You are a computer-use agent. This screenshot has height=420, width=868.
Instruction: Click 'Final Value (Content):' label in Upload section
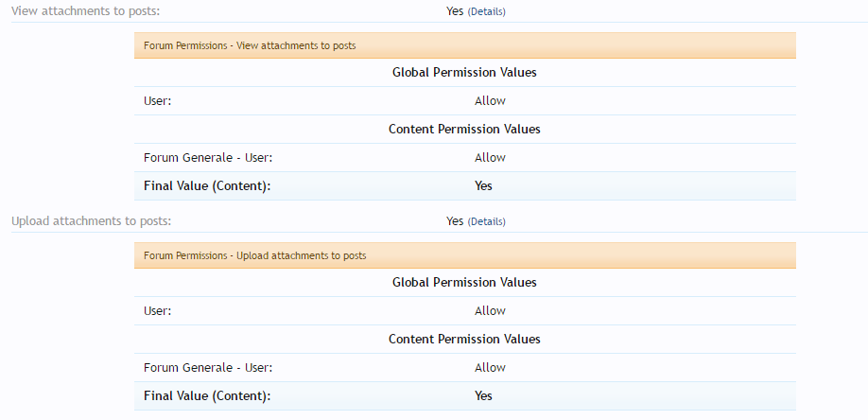[x=207, y=396]
